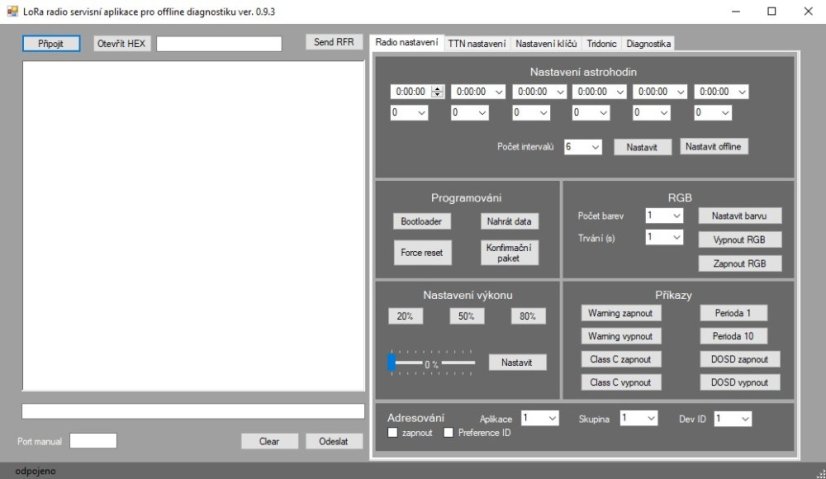Open the TTN nastavení tab
This screenshot has width=826, height=479.
(x=477, y=44)
